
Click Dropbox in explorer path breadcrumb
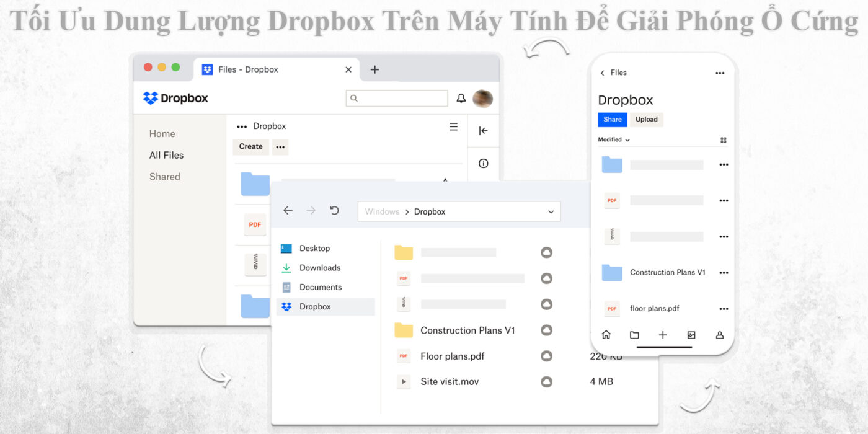[x=430, y=211]
